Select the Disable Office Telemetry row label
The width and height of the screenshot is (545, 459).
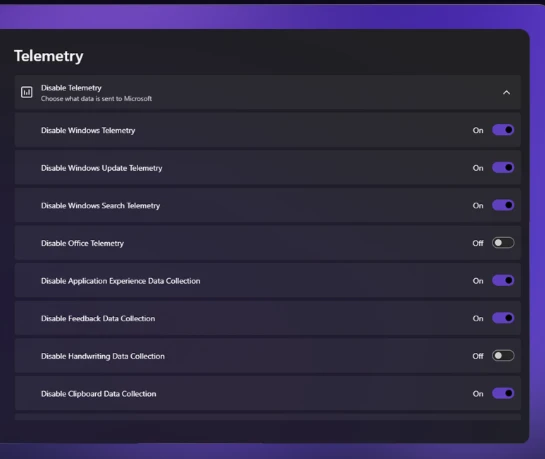tap(82, 243)
